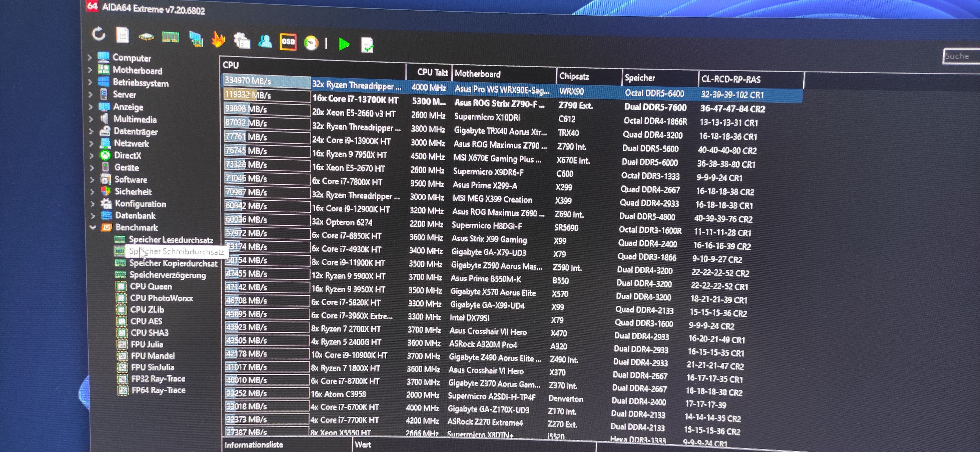980x452 pixels.
Task: Open CPU Queen benchmark
Action: [151, 286]
